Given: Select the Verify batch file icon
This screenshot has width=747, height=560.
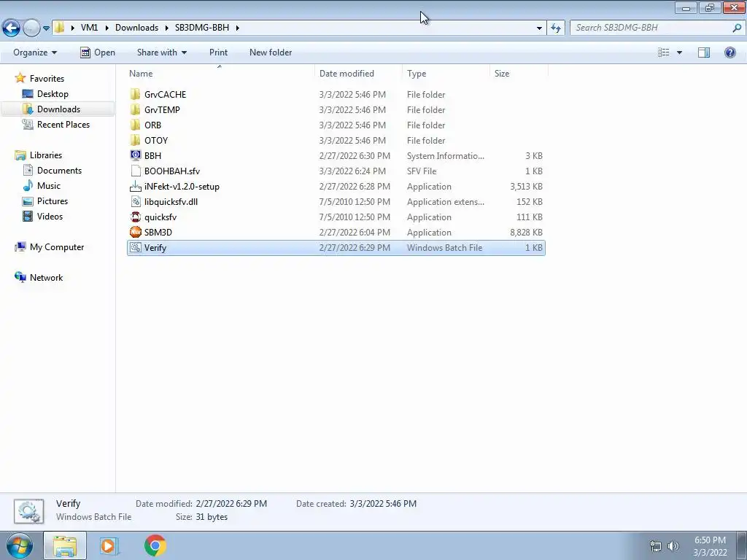Looking at the screenshot, I should (x=135, y=248).
